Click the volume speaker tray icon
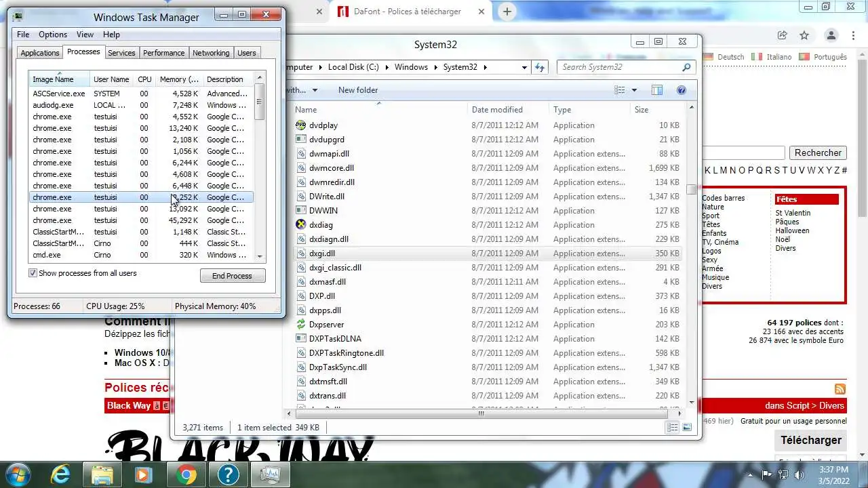868x488 pixels. tap(800, 474)
